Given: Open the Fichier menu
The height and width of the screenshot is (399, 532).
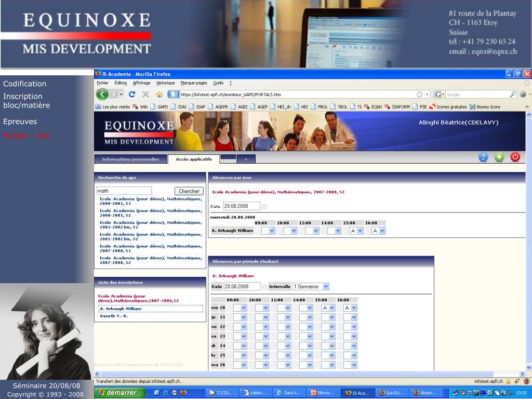Looking at the screenshot, I should tap(102, 83).
